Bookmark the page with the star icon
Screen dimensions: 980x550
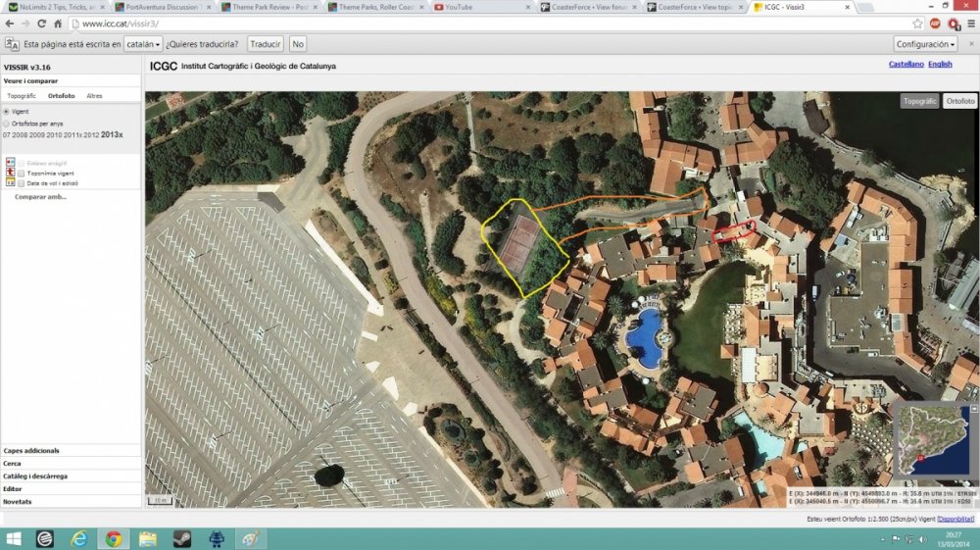917,24
